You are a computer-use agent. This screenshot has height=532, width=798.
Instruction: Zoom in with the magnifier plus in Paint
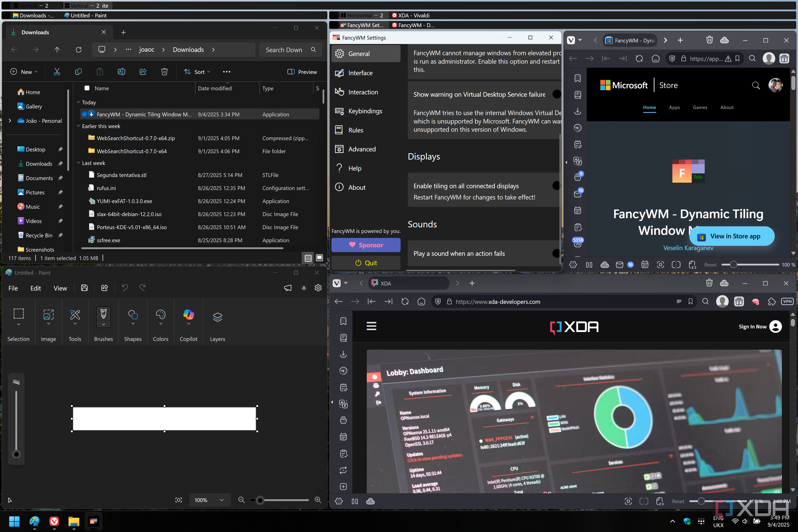(318, 500)
